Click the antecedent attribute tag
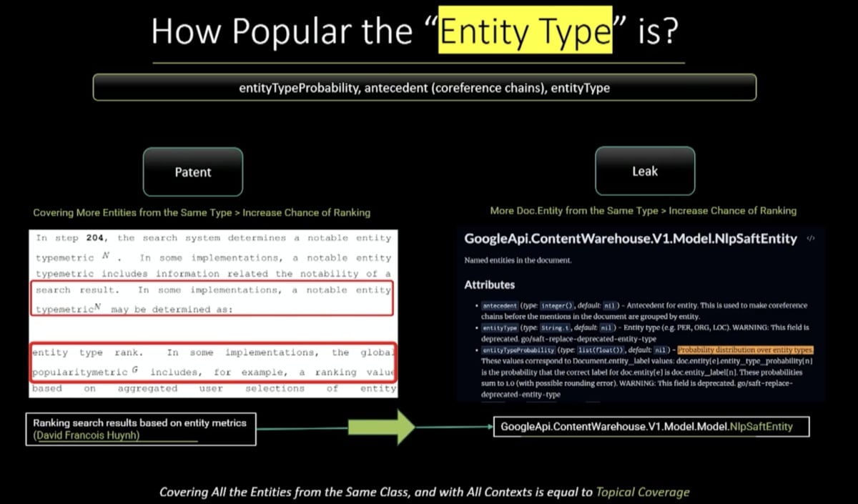The width and height of the screenshot is (858, 504). click(x=500, y=305)
